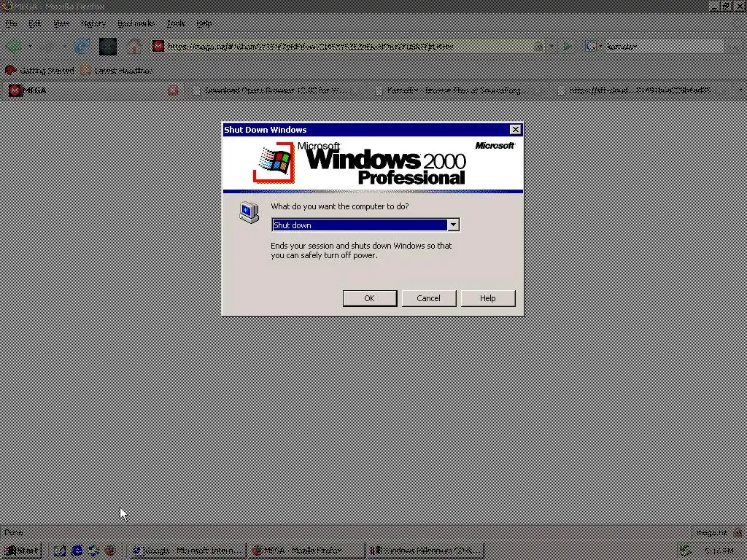This screenshot has width=747, height=560.
Task: Click OK in the Shut Down Windows dialog
Action: pyautogui.click(x=370, y=298)
